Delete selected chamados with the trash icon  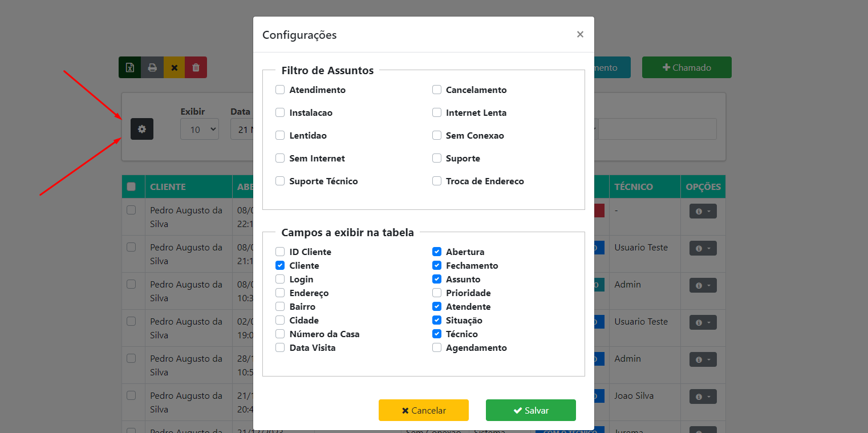196,67
